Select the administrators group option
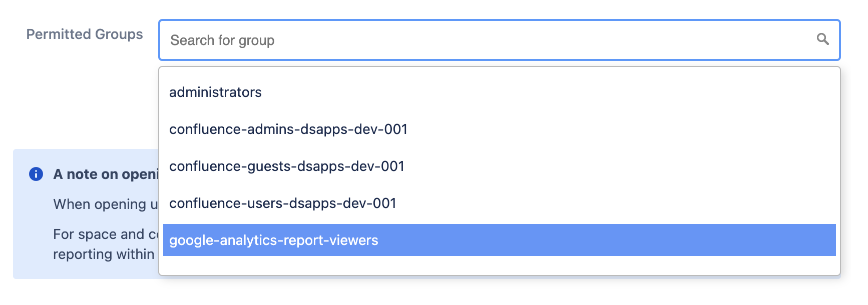 (x=215, y=92)
